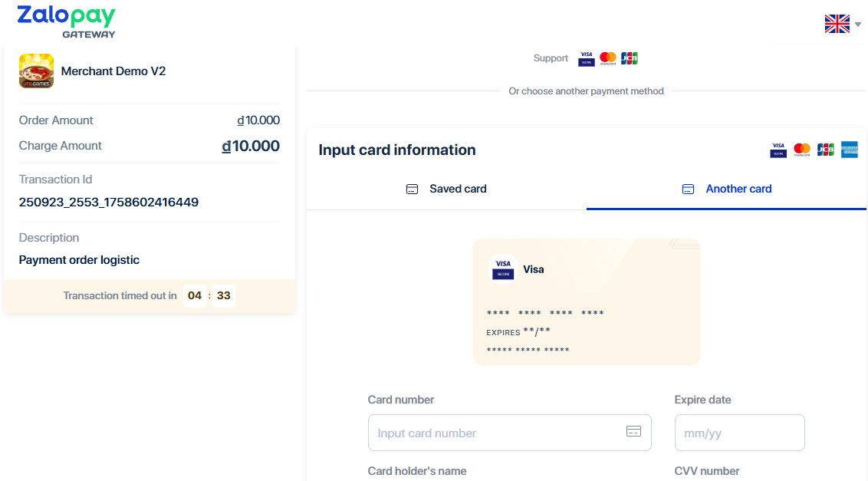Open the language dropdown arrow
This screenshot has height=481, width=868.
pyautogui.click(x=858, y=24)
